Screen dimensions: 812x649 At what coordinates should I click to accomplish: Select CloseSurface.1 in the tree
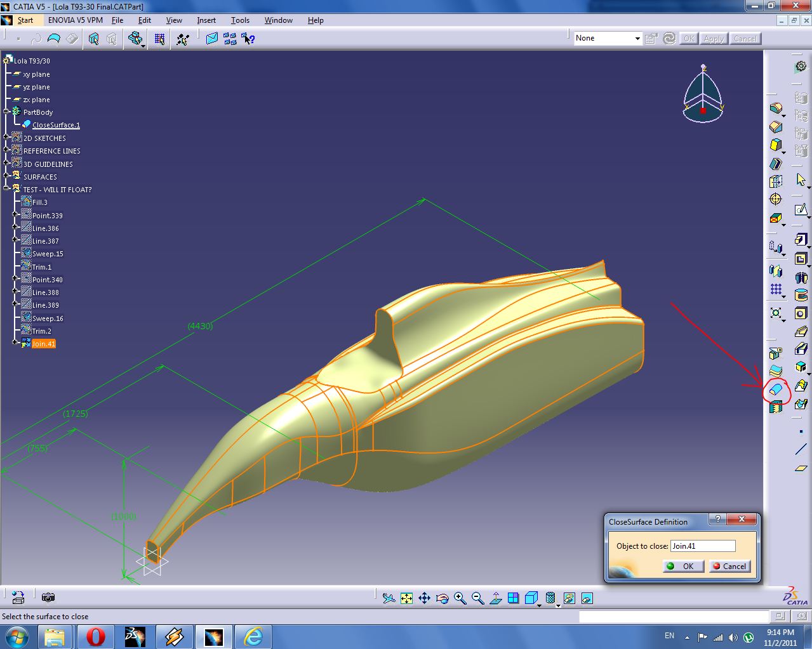(56, 125)
